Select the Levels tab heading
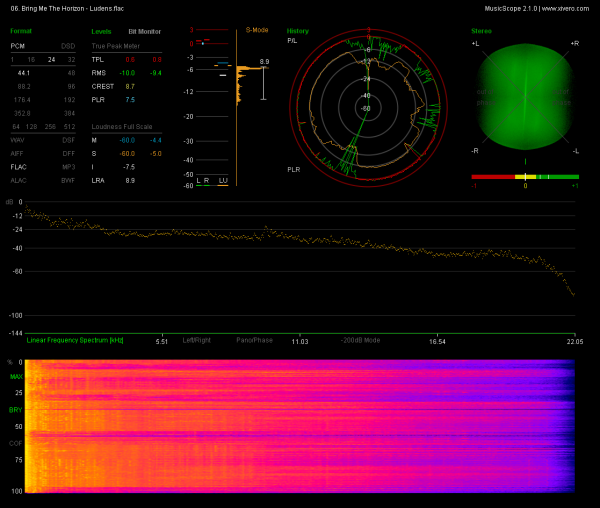Screen dimensions: 600x508 coord(101,32)
